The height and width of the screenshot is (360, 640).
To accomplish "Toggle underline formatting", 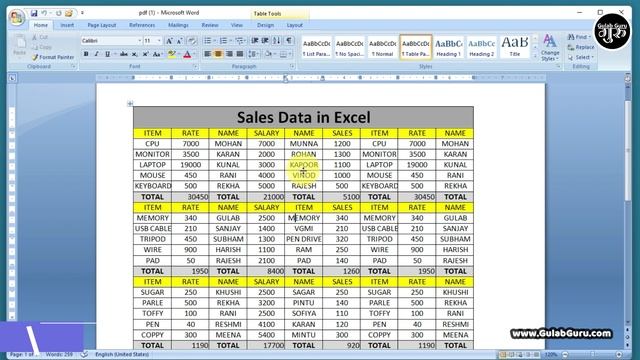I will point(107,54).
